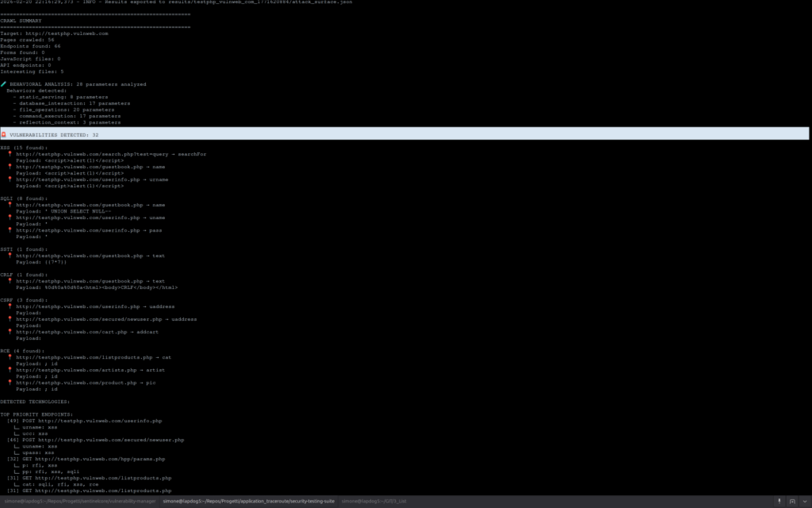Click 'static_serving: 8 parameters'
The height and width of the screenshot is (508, 812).
[x=60, y=97]
